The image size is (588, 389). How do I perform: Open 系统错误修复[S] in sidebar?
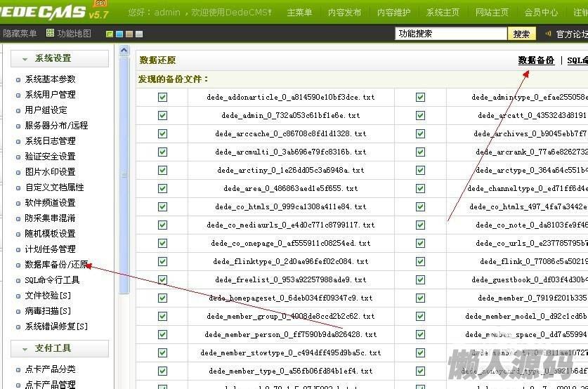click(x=56, y=327)
